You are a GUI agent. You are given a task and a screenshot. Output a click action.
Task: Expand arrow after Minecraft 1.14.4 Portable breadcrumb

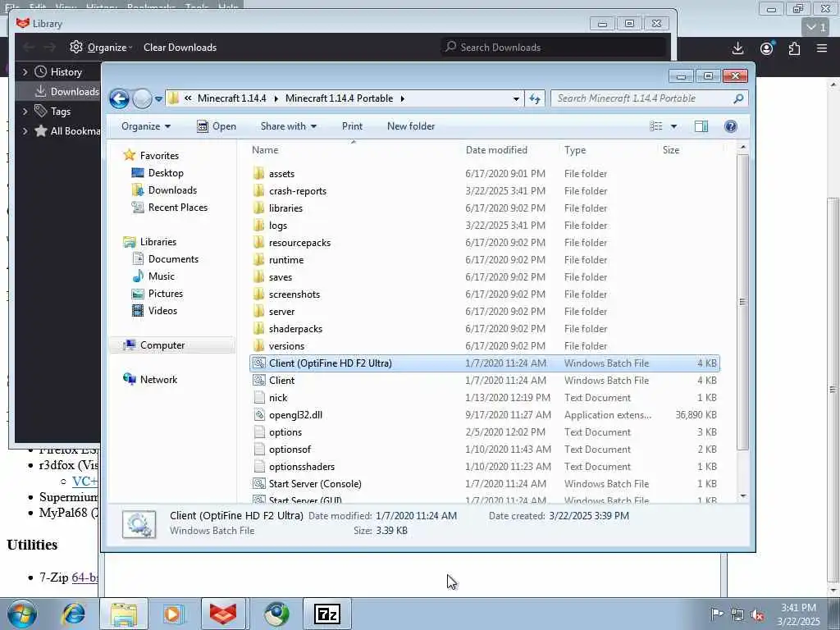[402, 98]
